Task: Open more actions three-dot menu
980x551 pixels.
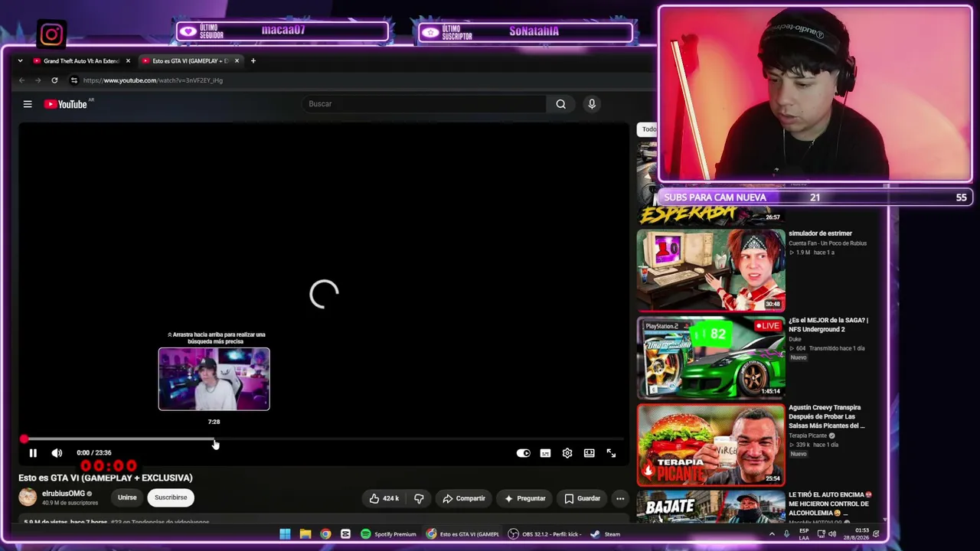Action: pos(620,498)
